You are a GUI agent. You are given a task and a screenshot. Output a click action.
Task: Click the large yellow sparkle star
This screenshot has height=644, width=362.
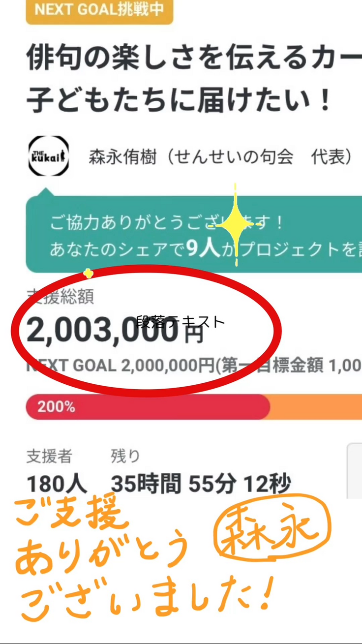pyautogui.click(x=235, y=225)
